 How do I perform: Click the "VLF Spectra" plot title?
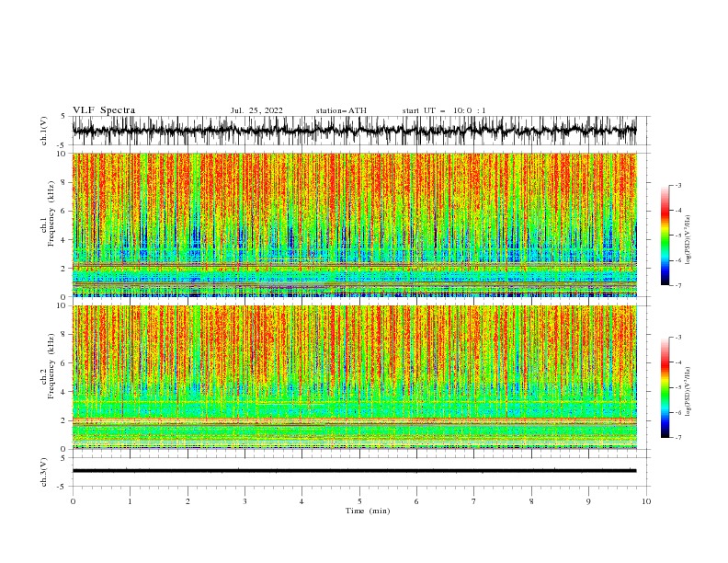pos(104,110)
